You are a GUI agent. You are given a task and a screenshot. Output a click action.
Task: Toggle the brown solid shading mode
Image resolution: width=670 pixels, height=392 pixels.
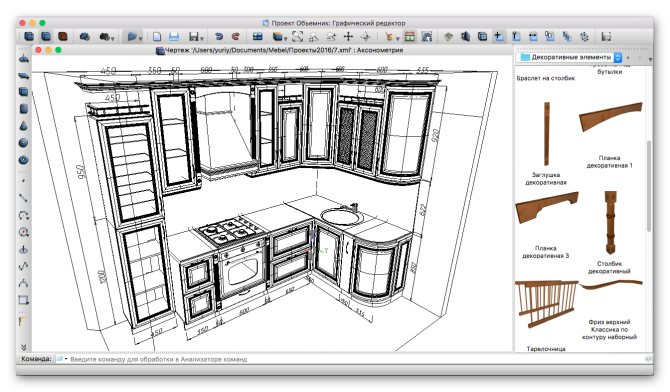coord(63,37)
